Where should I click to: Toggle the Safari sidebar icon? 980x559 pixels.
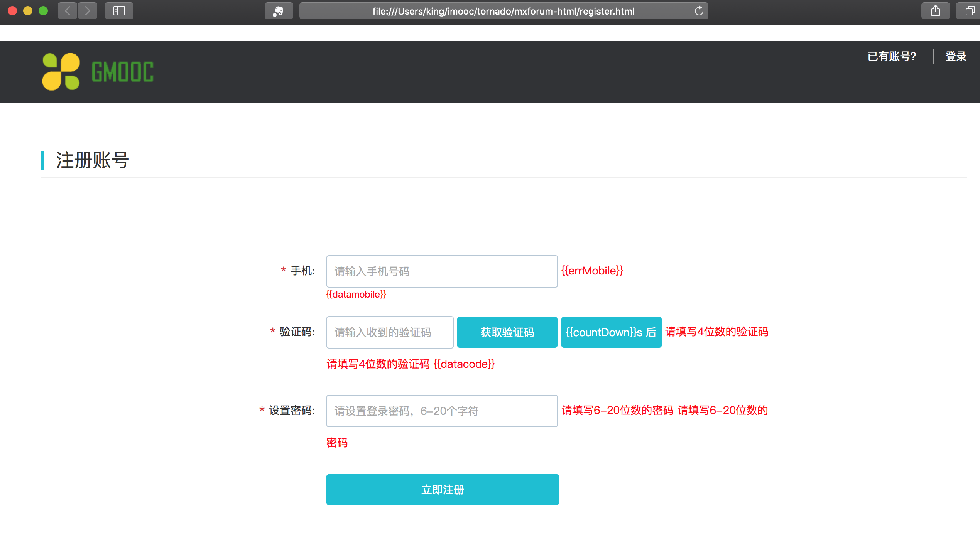click(119, 11)
